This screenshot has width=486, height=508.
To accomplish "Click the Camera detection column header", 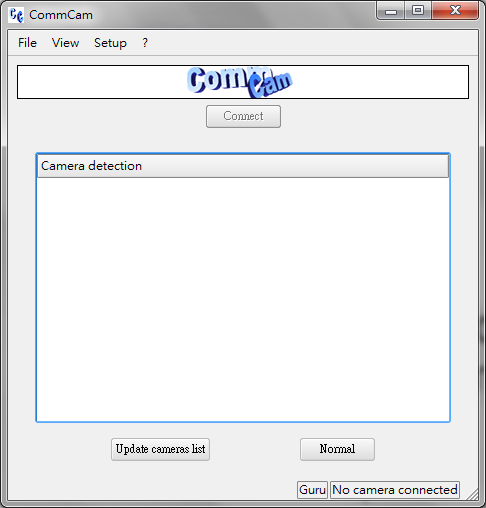I will [243, 166].
